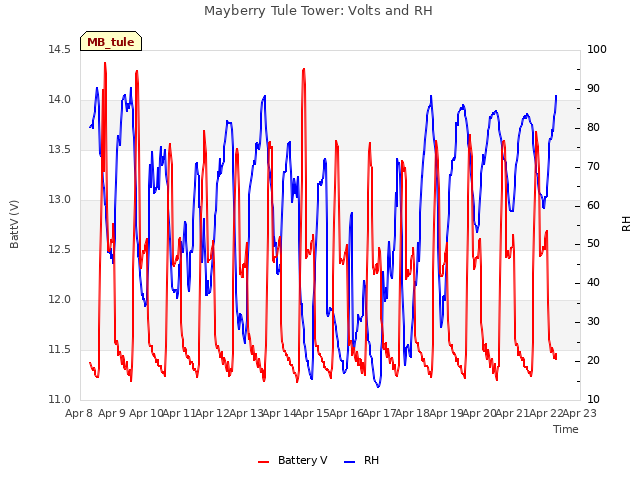Screen dimensions: 640x480
Task: Click the 12.0 left axis tick
Action: pyautogui.click(x=59, y=300)
